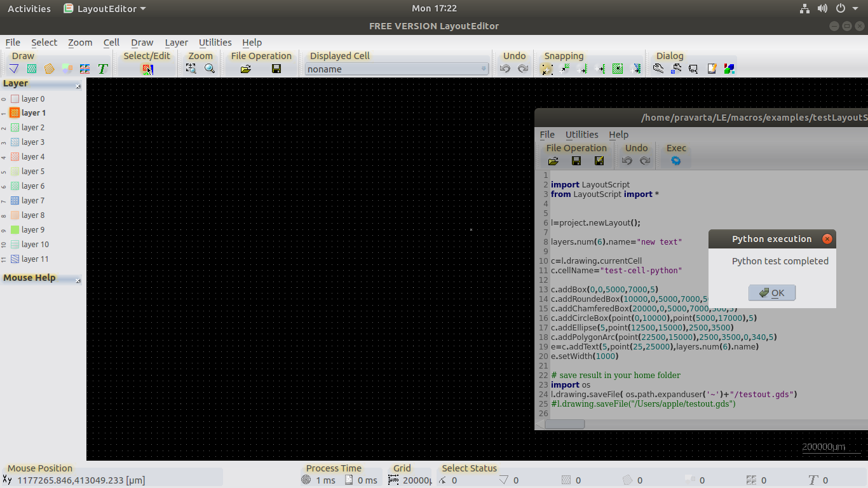868x488 pixels.
Task: Select the green hatched box draw tool
Action: point(32,69)
